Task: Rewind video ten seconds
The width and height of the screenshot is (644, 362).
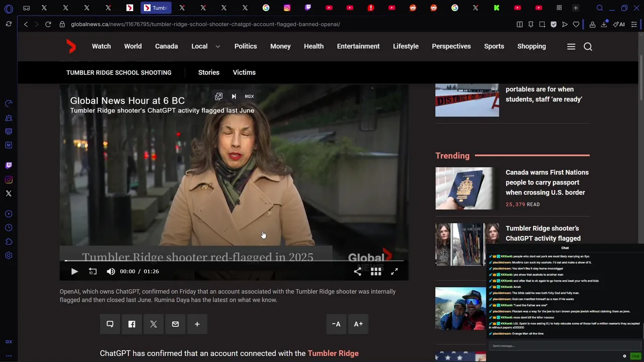Action: (x=93, y=271)
